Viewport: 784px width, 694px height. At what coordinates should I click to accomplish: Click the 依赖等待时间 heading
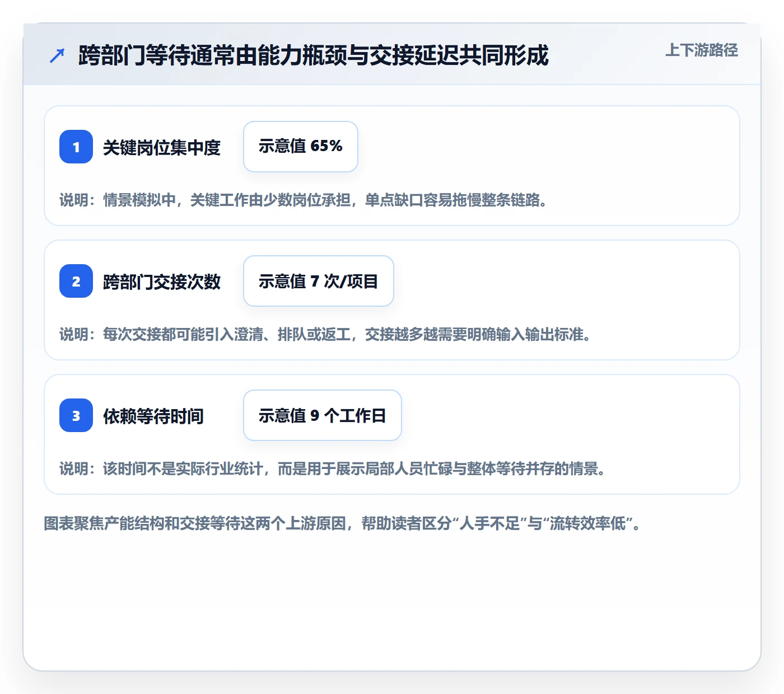[x=153, y=416]
